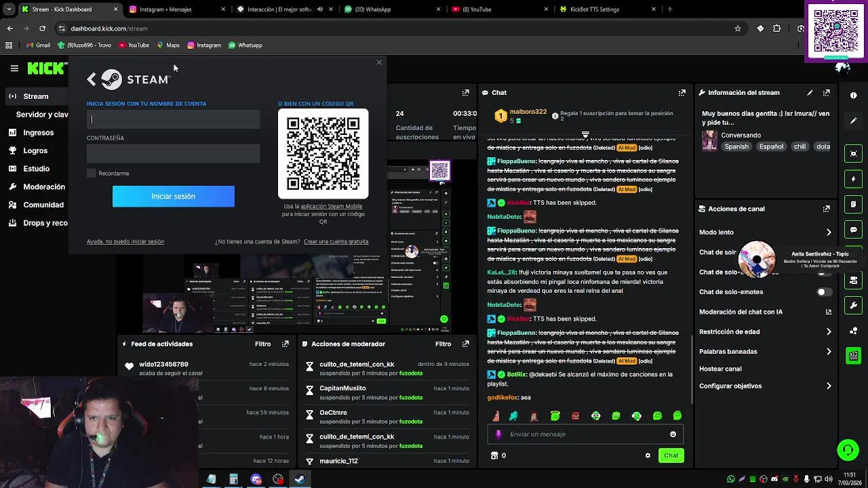Click OeCtmre in moderator actions
The width and height of the screenshot is (868, 488).
point(333,413)
